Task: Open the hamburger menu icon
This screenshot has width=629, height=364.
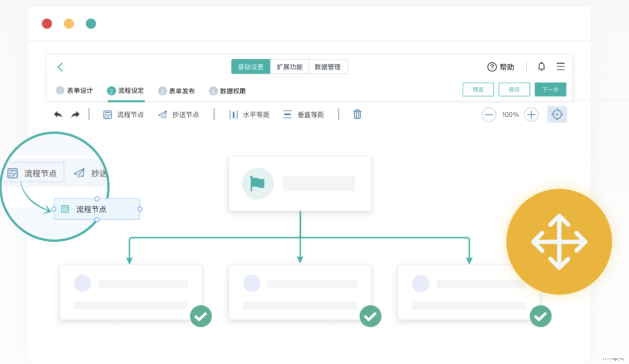Action: [560, 67]
